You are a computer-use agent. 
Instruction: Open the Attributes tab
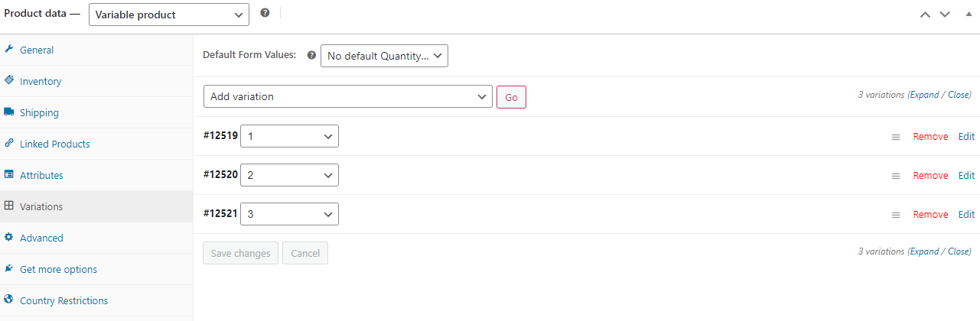[41, 175]
